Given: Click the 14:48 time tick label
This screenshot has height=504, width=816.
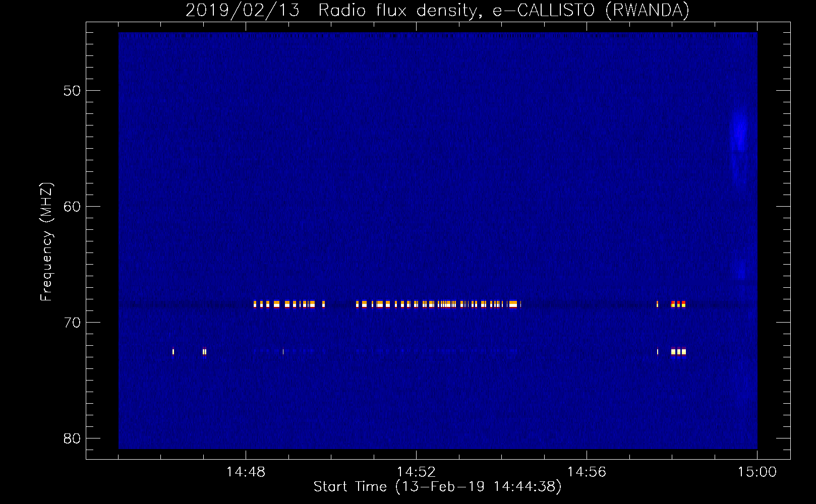Looking at the screenshot, I should tap(246, 472).
